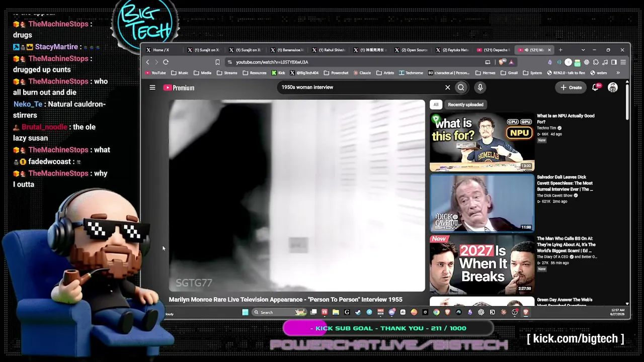Open Chrome from the taskbar
The image size is (644, 362).
coord(436,312)
